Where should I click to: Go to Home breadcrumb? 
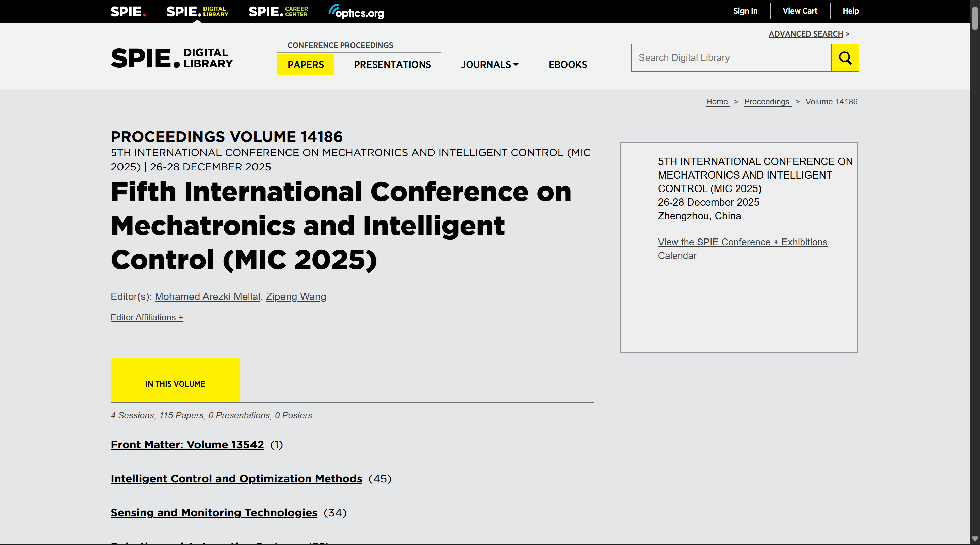point(718,101)
